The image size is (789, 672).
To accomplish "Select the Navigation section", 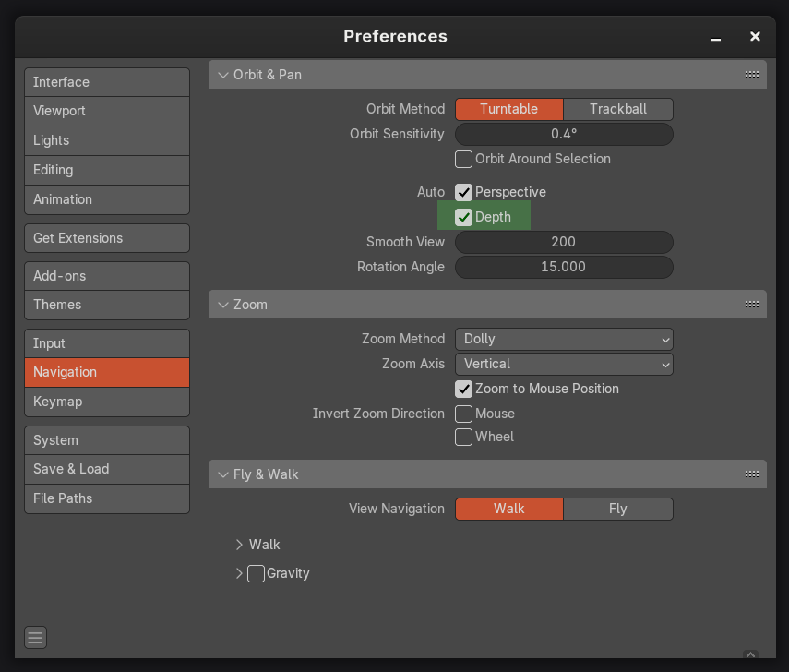I will click(x=107, y=373).
